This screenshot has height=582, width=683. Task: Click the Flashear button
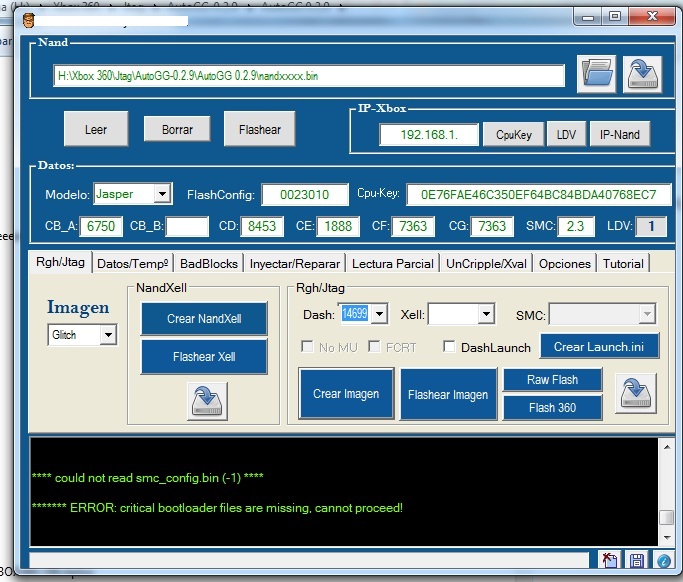click(260, 129)
